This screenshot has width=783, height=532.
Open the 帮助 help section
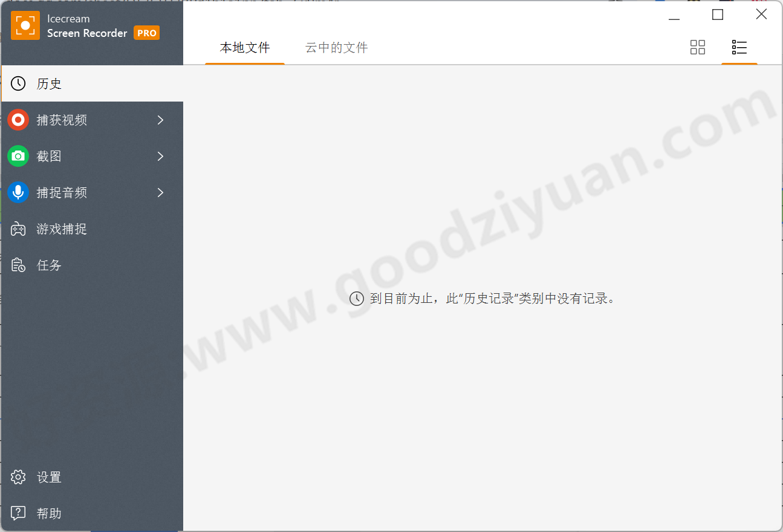click(x=48, y=513)
